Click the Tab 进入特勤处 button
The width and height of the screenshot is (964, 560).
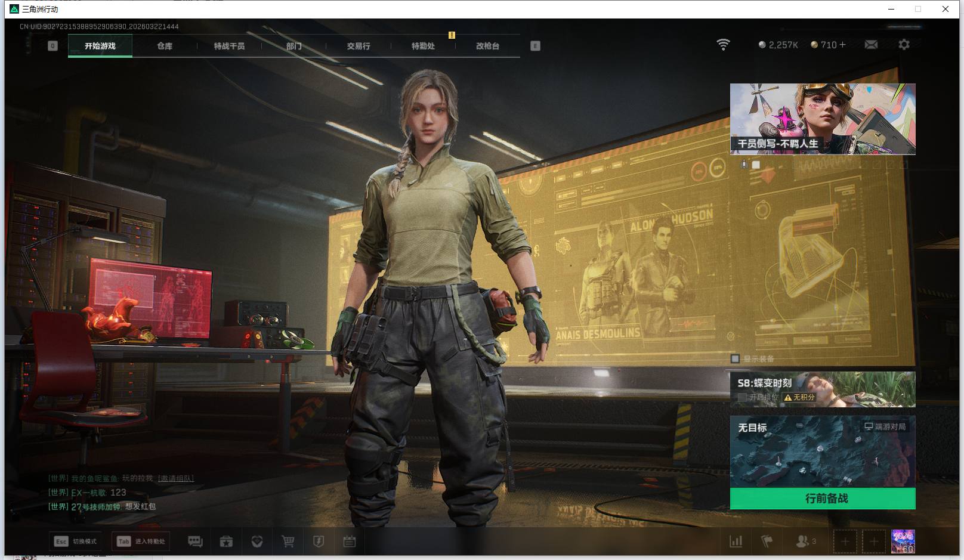pos(141,542)
